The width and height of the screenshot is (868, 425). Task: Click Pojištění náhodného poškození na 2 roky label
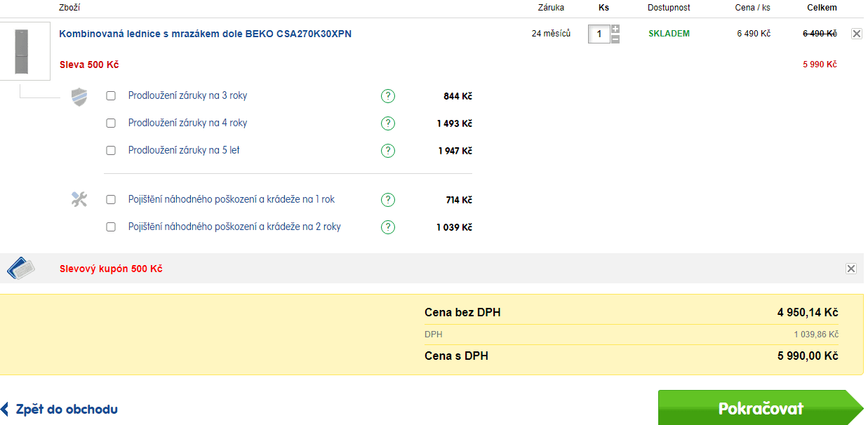click(234, 227)
